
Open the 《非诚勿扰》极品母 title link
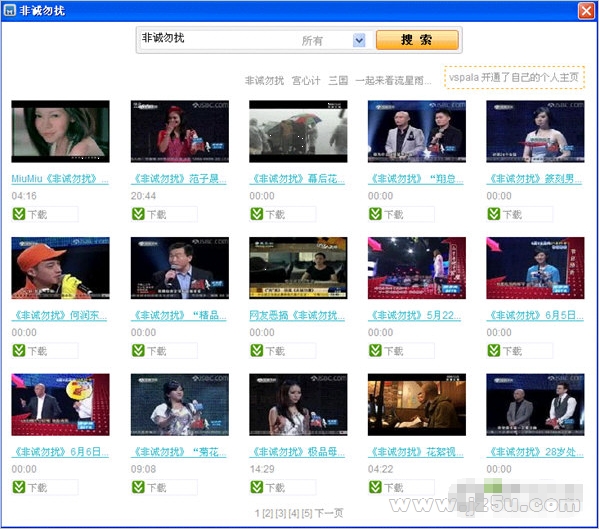click(x=297, y=452)
